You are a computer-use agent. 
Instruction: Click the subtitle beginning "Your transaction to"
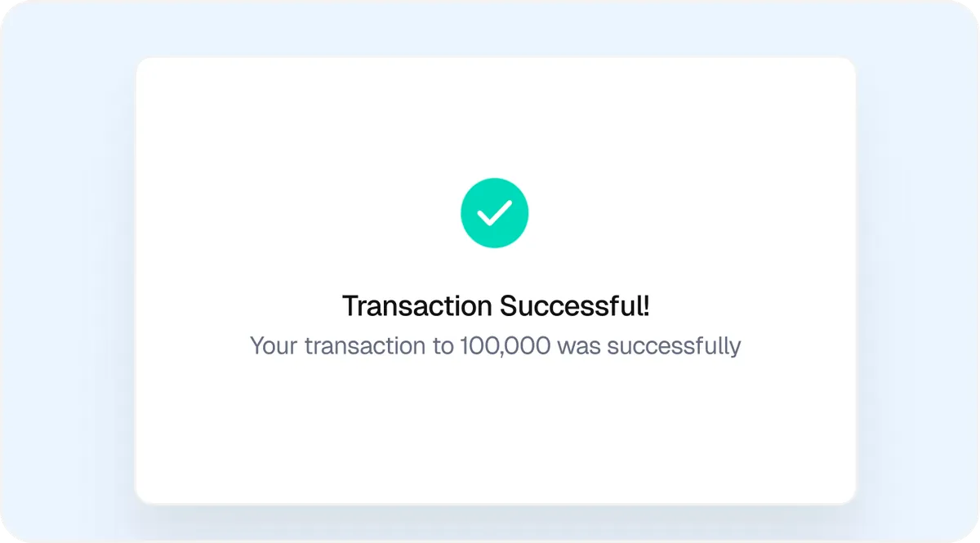495,345
